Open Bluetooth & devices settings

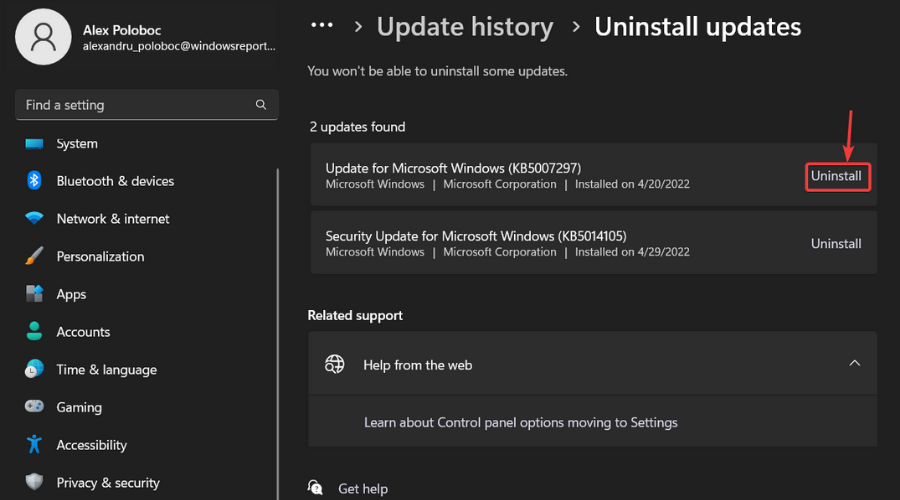[115, 181]
